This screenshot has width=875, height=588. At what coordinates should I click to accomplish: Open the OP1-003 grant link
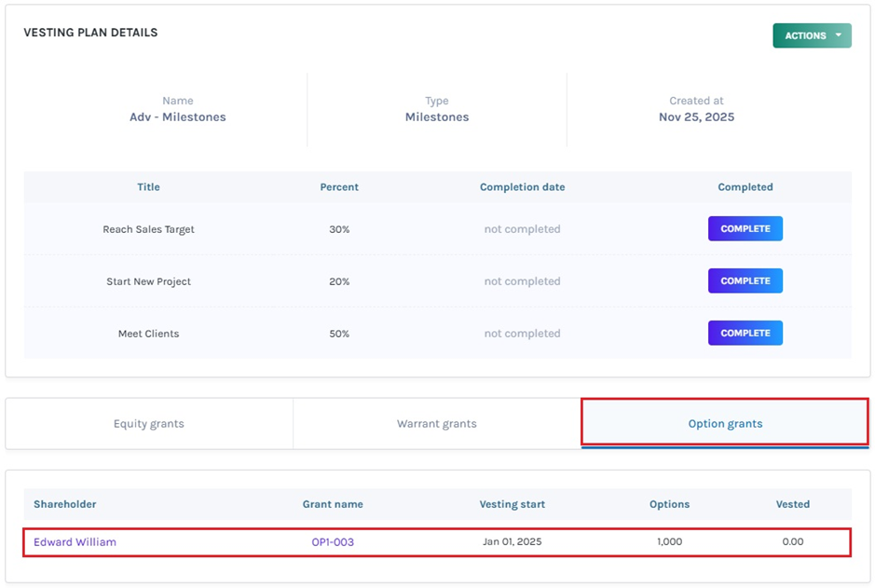(x=333, y=542)
